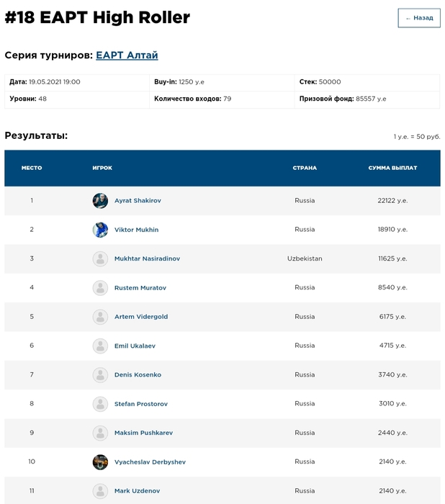The width and height of the screenshot is (445, 504).
Task: Open Stefan Prostorov's player profile
Action: [140, 404]
